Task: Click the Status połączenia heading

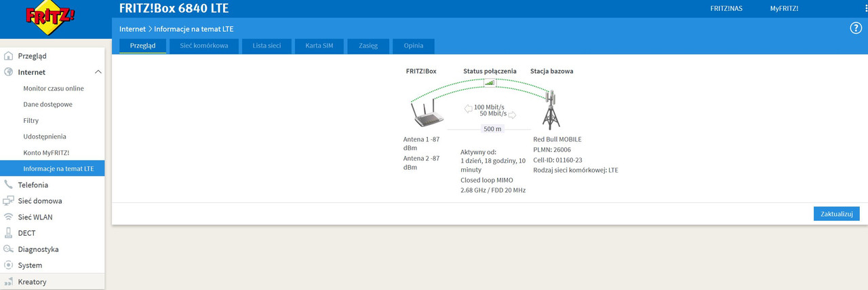Action: (x=490, y=71)
